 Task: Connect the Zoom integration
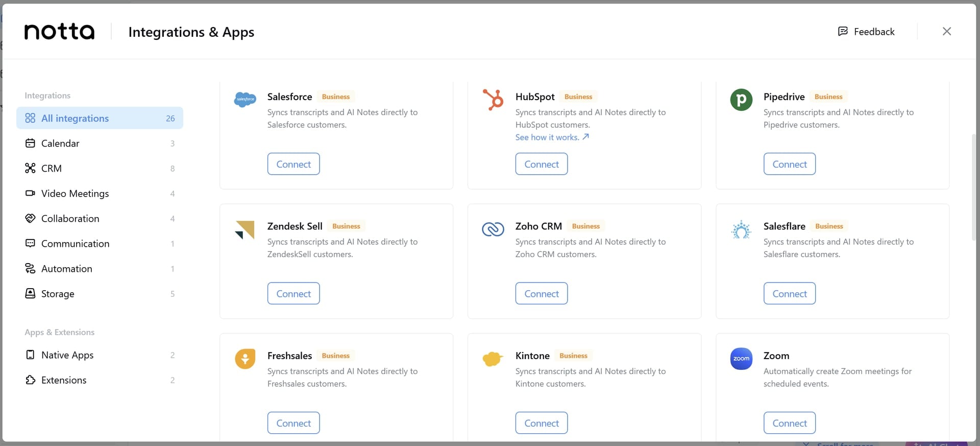(x=790, y=423)
